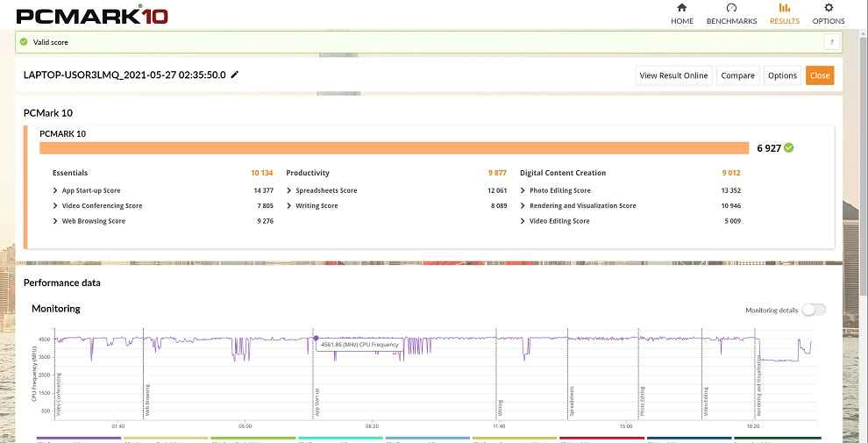Click the Web Browsing value 9 276
868x443 pixels.
click(265, 221)
